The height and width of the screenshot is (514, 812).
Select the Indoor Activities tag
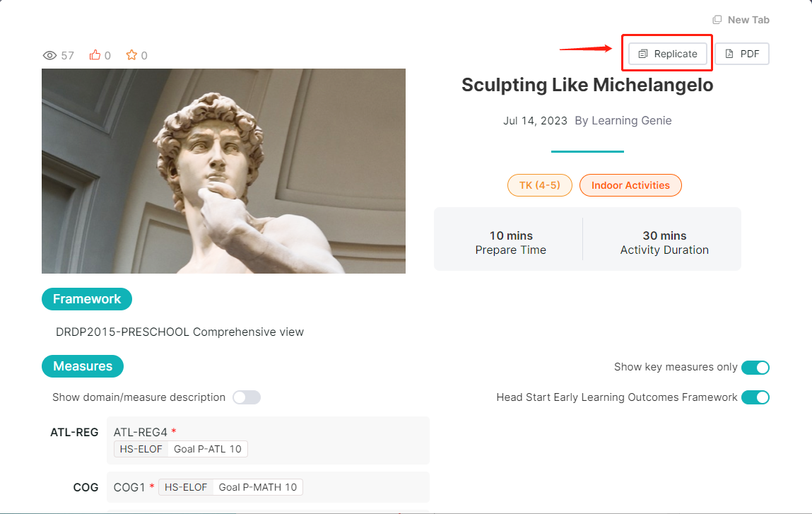coord(630,185)
